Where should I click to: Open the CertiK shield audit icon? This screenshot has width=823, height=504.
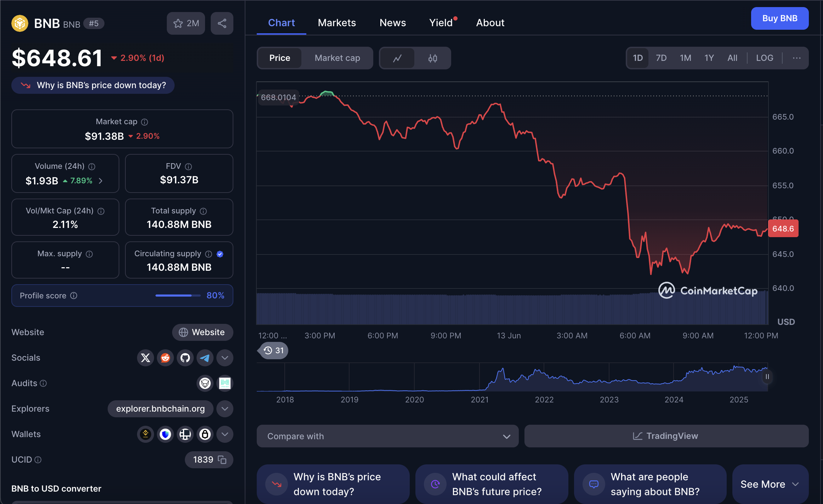coord(205,383)
